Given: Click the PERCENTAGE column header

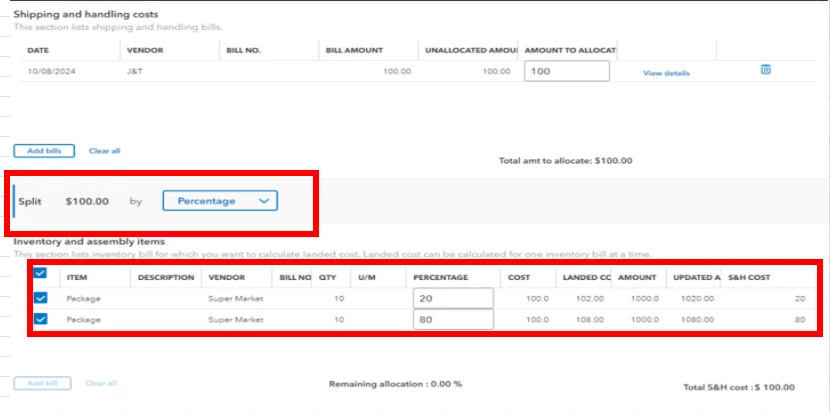Looking at the screenshot, I should pos(440,277).
